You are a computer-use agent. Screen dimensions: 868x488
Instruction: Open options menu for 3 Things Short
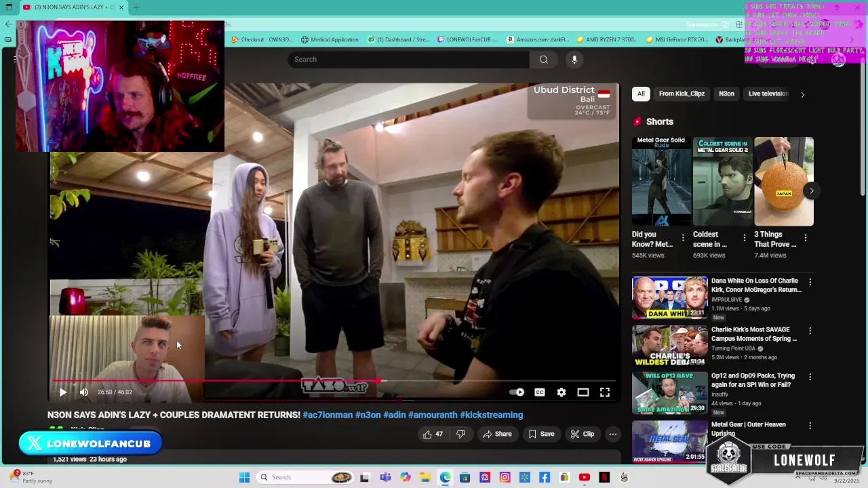click(x=805, y=238)
